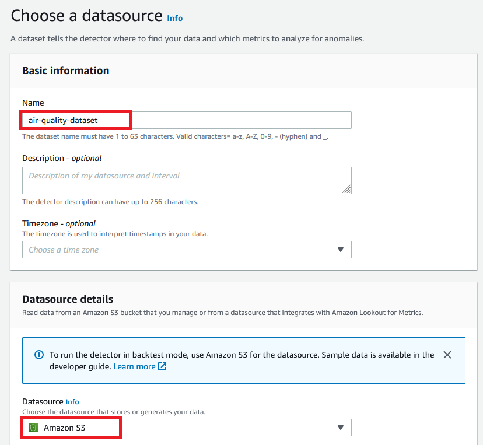Click the Choose a datasource page title
Viewport: 483px width, 448px height.
tap(86, 15)
